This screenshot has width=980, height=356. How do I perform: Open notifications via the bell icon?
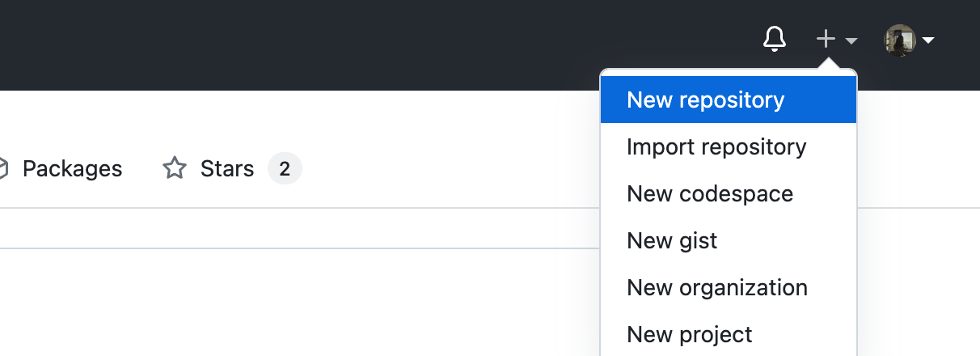(x=774, y=39)
